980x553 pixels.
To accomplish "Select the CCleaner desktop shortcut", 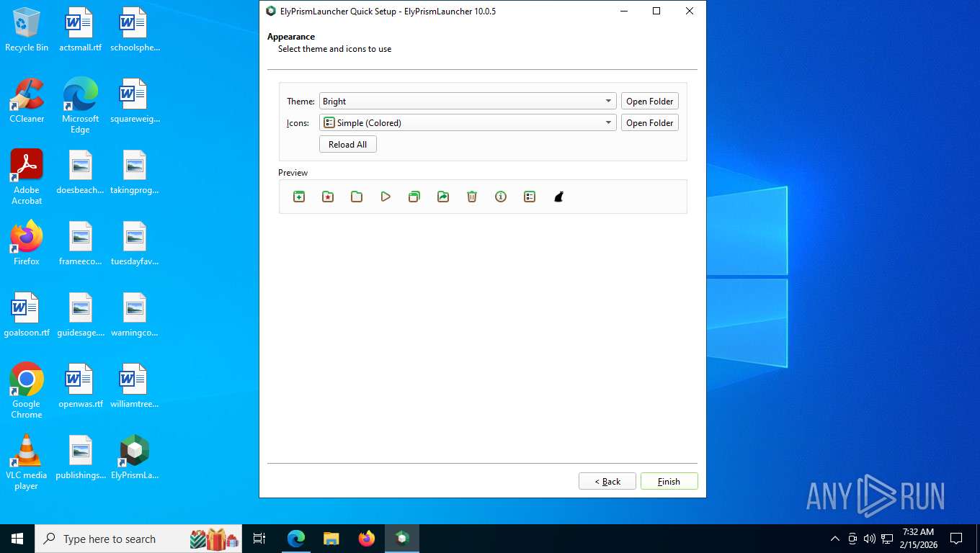I will tap(27, 101).
